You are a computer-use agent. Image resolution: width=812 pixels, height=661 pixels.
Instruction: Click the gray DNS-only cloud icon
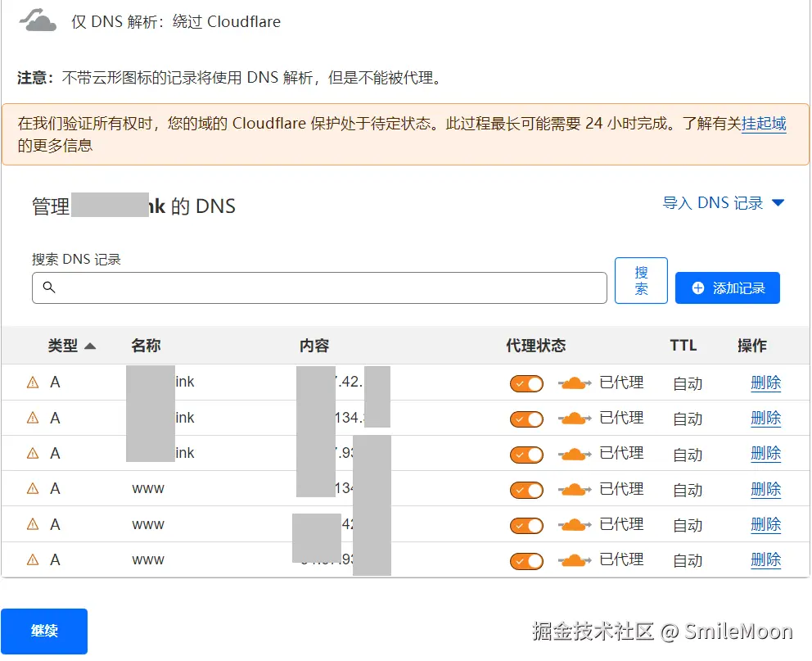tap(38, 20)
